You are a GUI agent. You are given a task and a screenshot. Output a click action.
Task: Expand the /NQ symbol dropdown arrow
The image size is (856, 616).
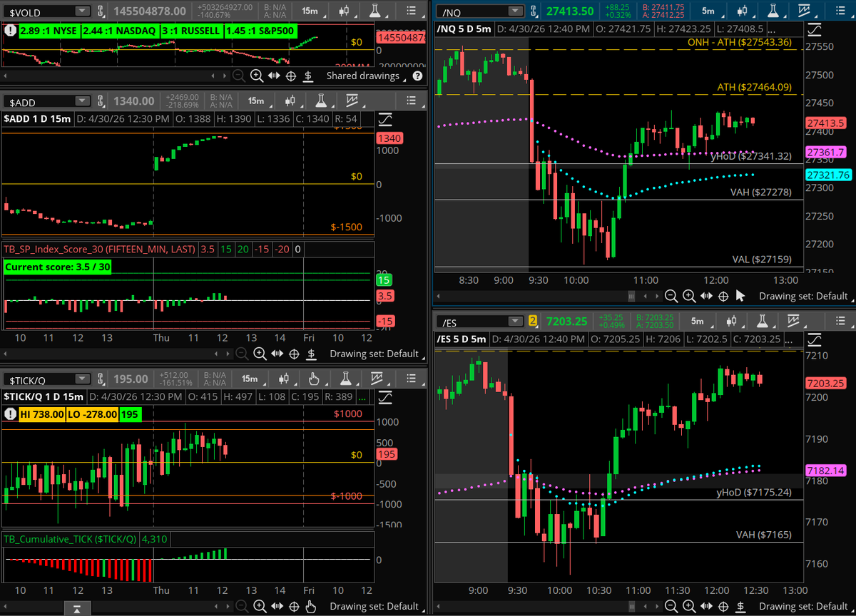[x=515, y=11]
